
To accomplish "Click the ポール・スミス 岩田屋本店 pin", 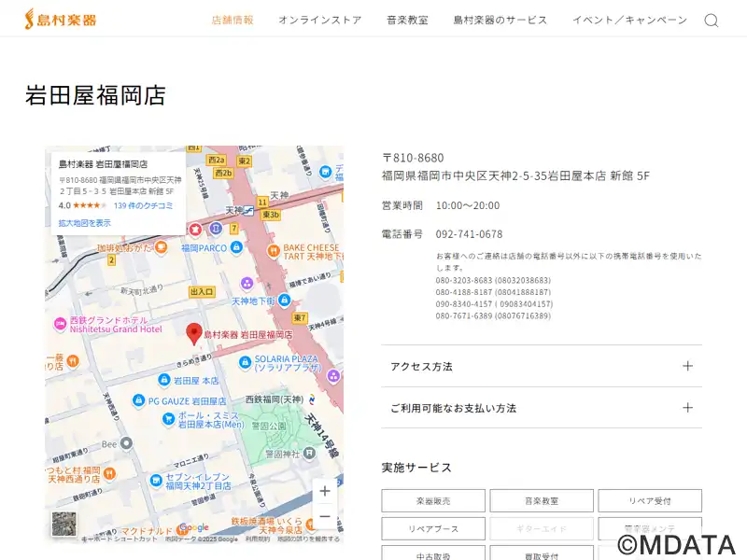I will click(168, 418).
